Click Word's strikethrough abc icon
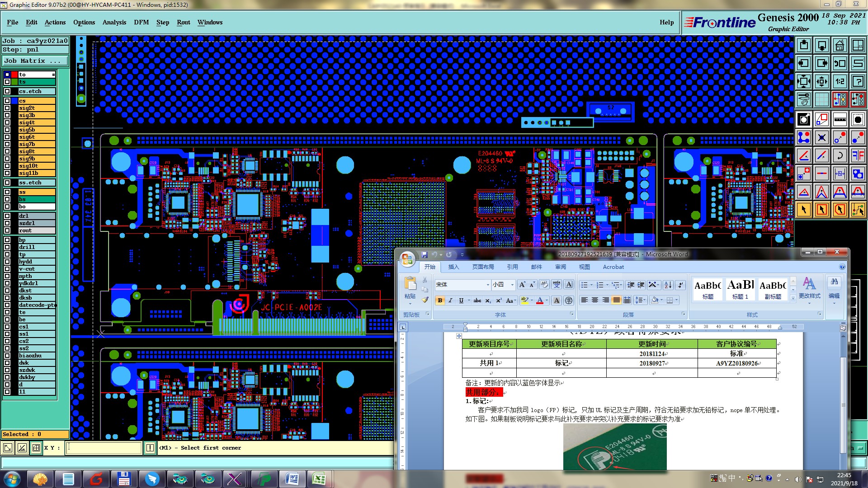Viewport: 868px width, 488px height. 477,300
